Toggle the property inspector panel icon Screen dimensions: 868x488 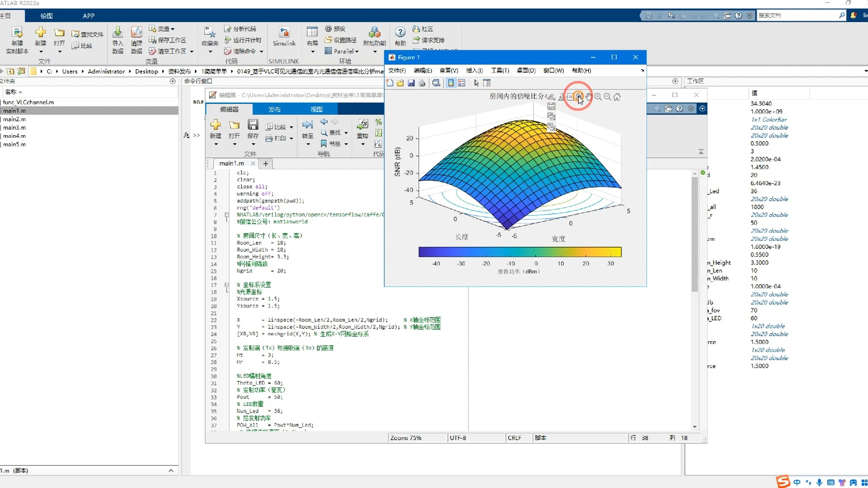click(x=487, y=83)
